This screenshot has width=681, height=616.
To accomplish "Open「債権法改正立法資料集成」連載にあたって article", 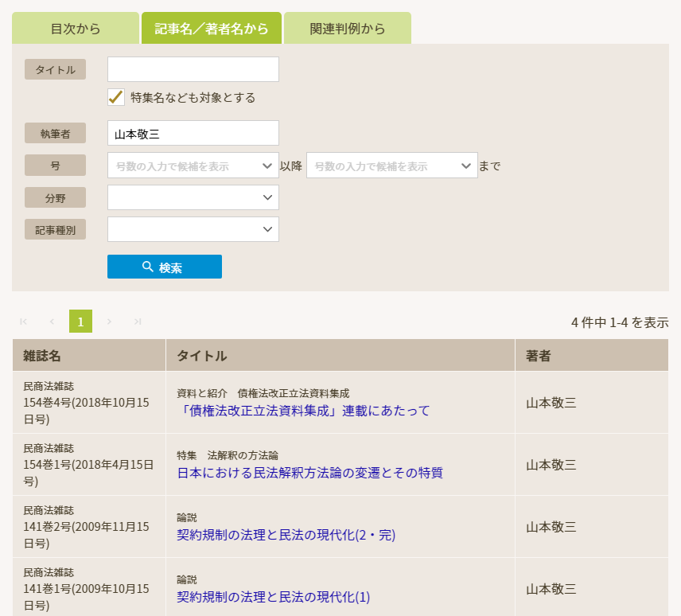I will tap(303, 411).
